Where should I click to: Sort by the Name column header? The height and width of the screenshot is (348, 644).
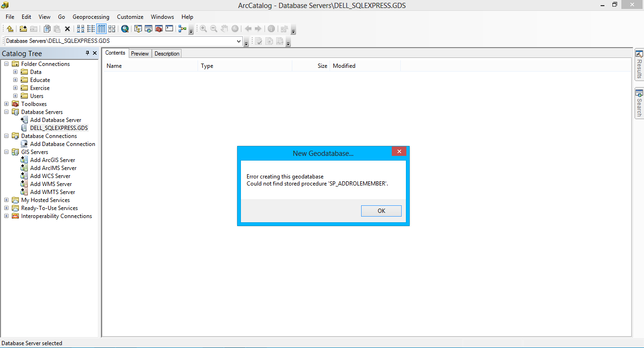[151, 66]
